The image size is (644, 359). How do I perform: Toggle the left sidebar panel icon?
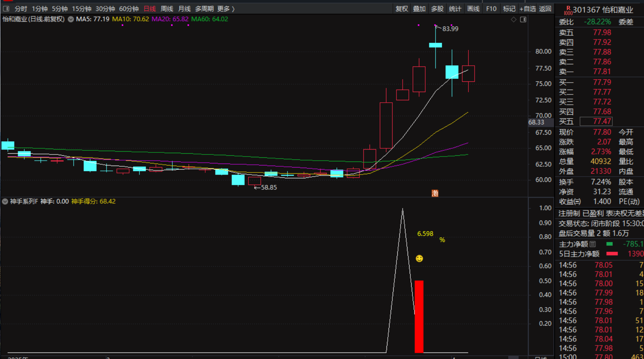click(6, 9)
